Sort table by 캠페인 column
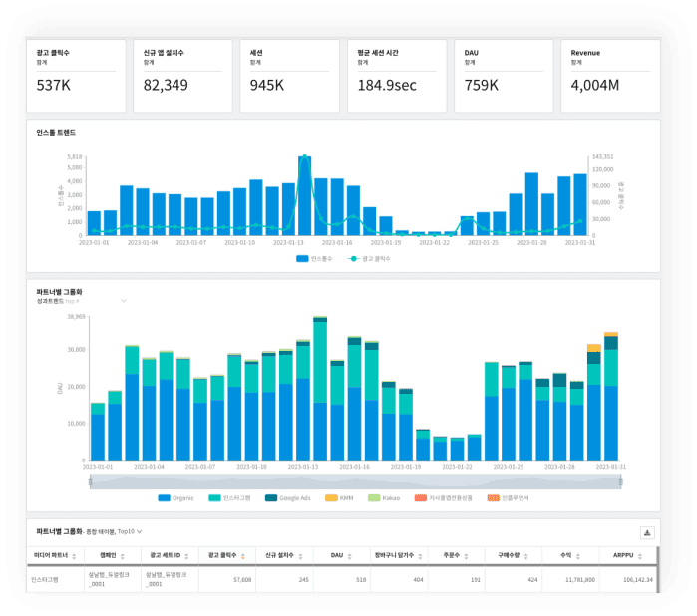Screen dimensions: 697x616 pos(123,556)
